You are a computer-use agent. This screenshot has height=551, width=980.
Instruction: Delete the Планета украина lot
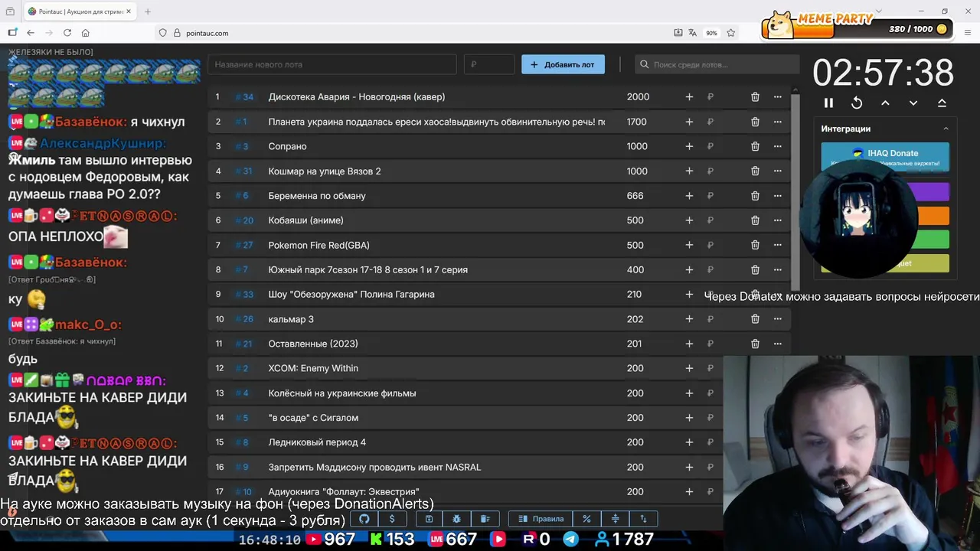[x=755, y=122]
